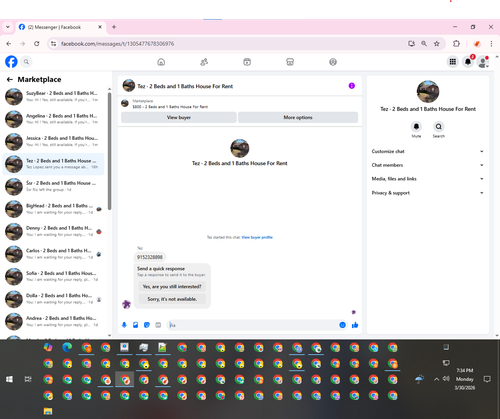
Task: Launch Microsoft Edge from the taskbar
Action: pyautogui.click(x=67, y=347)
